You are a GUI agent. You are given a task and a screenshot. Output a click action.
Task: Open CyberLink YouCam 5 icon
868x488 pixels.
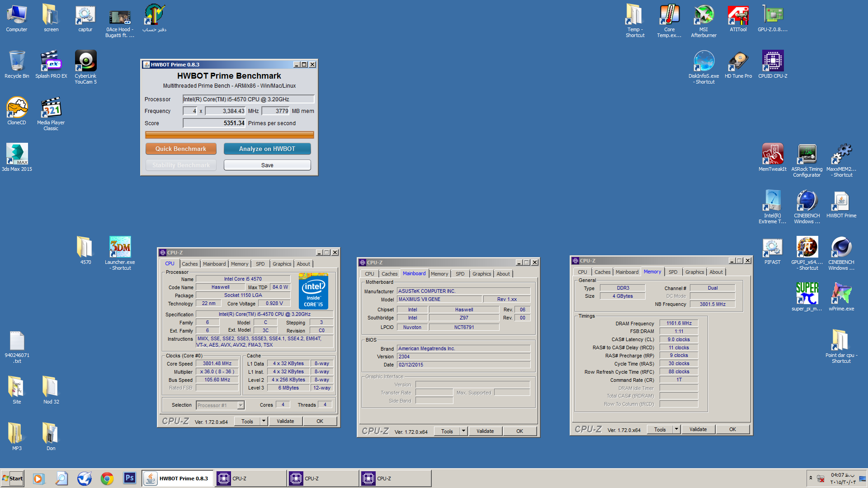[85, 67]
